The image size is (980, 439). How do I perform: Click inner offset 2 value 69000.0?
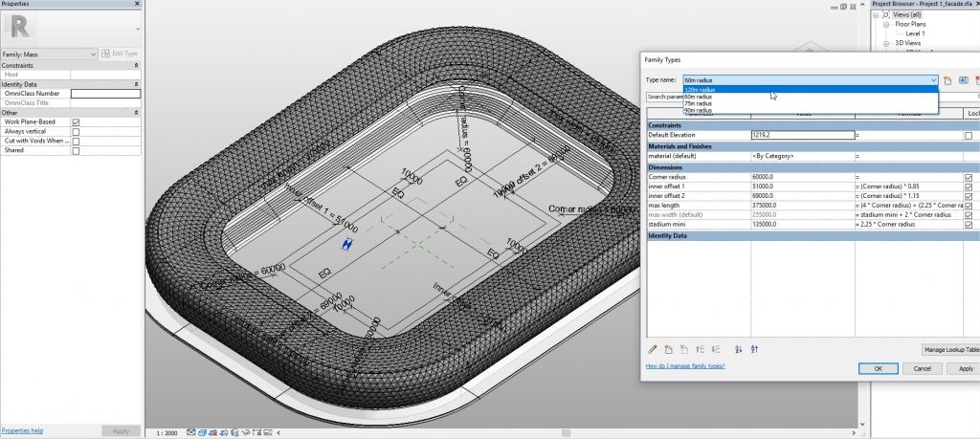click(803, 196)
